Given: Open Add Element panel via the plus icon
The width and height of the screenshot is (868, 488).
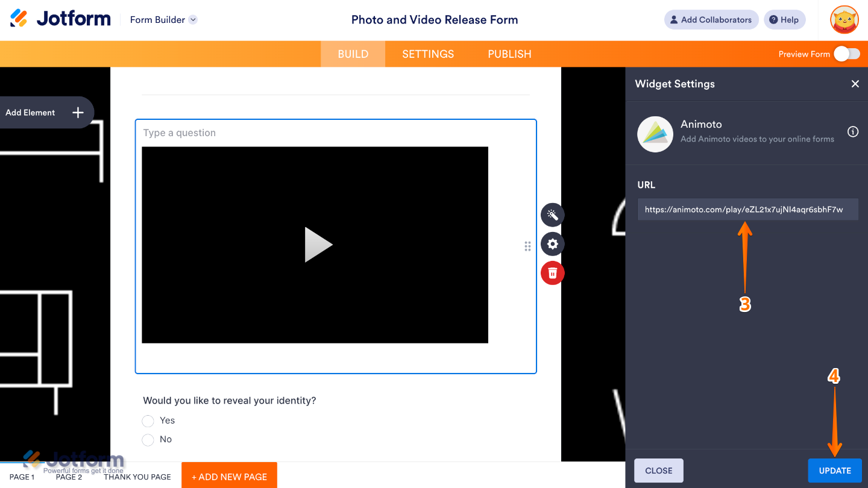Looking at the screenshot, I should (x=77, y=112).
